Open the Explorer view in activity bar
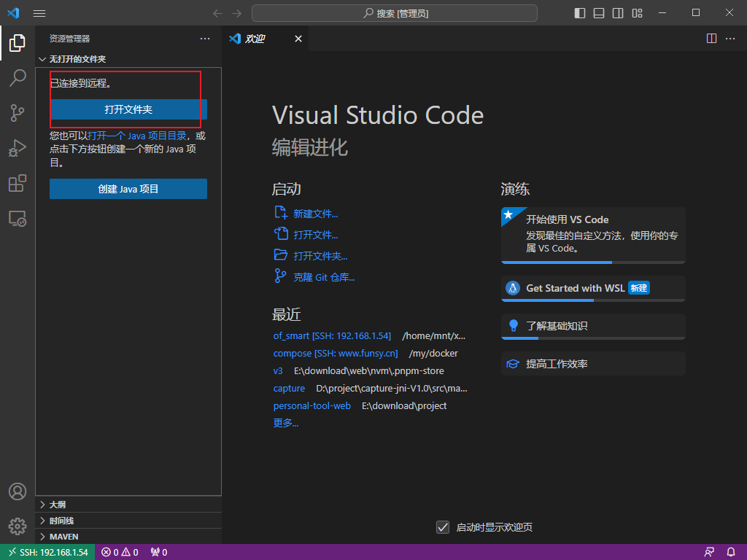Screen dimensions: 747x560 [x=18, y=43]
